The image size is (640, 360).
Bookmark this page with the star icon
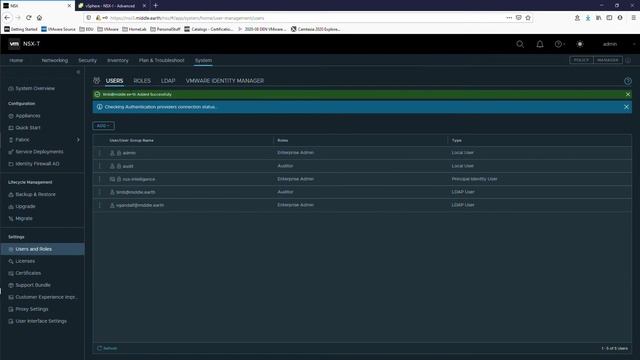click(x=528, y=18)
